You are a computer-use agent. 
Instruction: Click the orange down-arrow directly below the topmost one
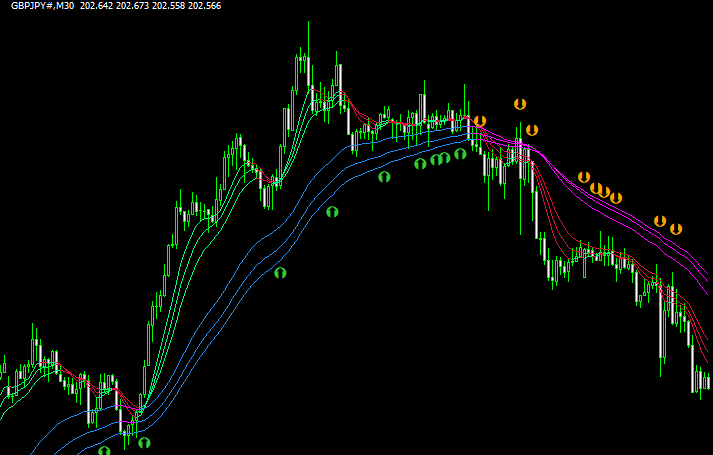(532, 129)
